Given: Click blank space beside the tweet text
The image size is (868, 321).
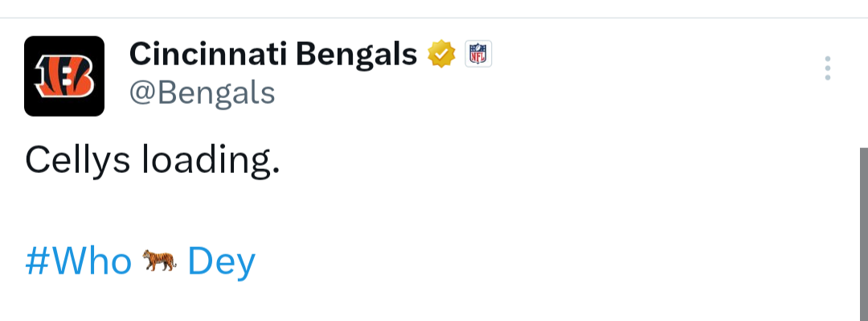Looking at the screenshot, I should (x=554, y=162).
